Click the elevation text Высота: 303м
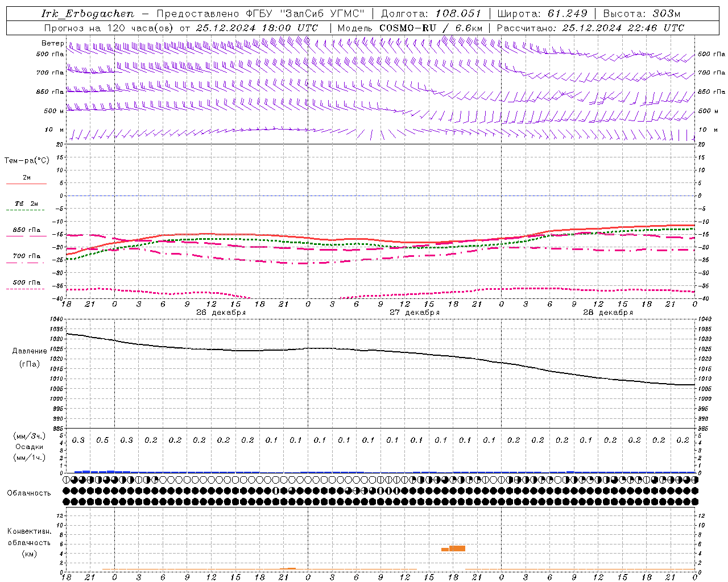The width and height of the screenshot is (728, 582). tap(642, 14)
